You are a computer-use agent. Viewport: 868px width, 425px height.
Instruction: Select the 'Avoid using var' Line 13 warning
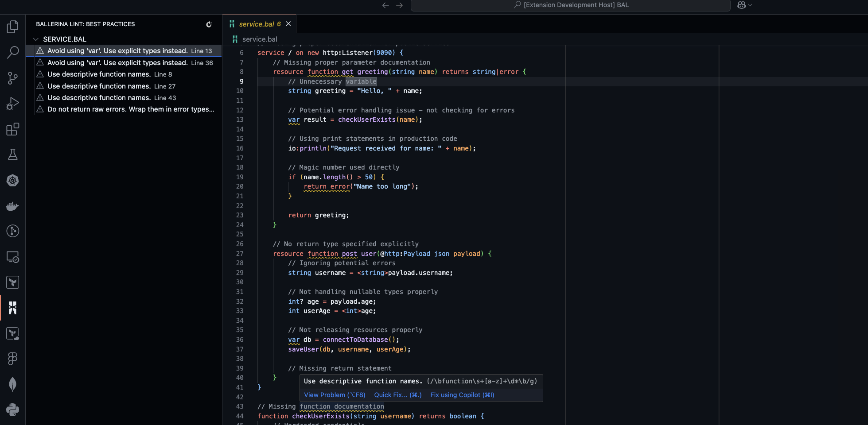click(x=124, y=51)
